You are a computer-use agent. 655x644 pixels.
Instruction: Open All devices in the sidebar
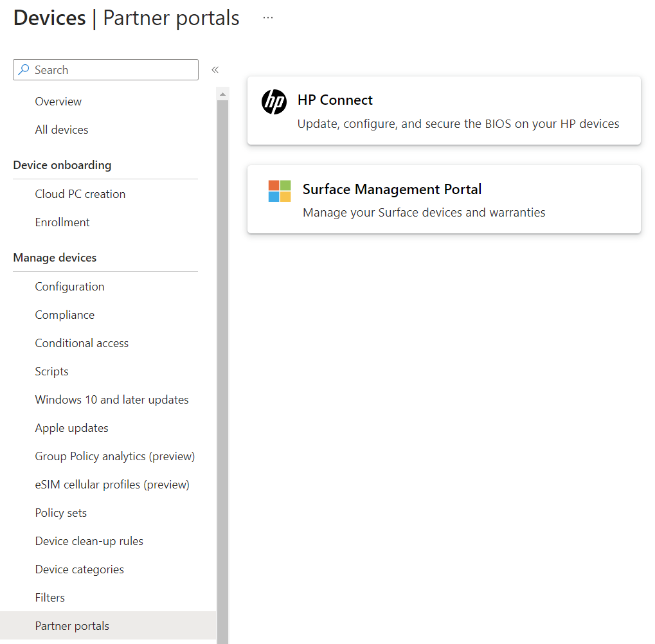click(62, 130)
